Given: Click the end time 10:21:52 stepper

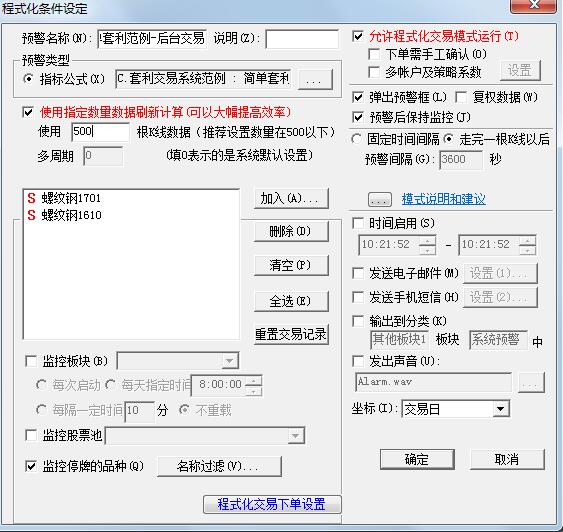Looking at the screenshot, I should (528, 245).
